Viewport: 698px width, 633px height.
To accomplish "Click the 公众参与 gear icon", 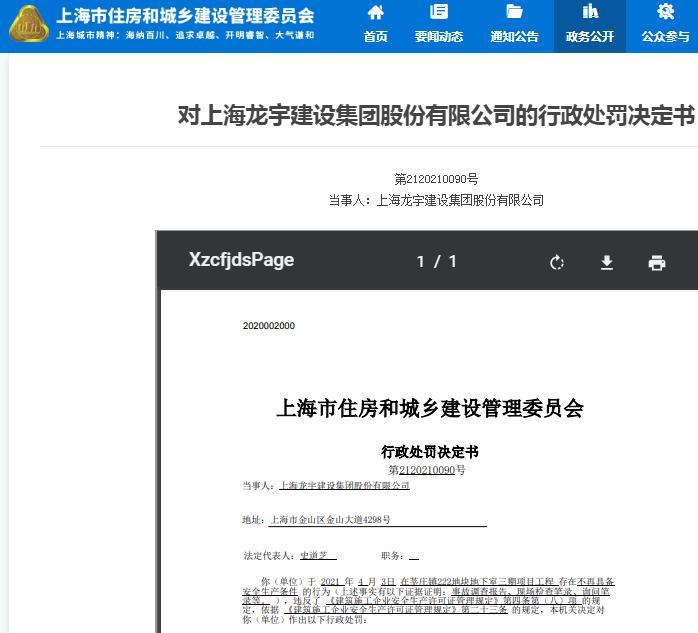I will pyautogui.click(x=666, y=12).
